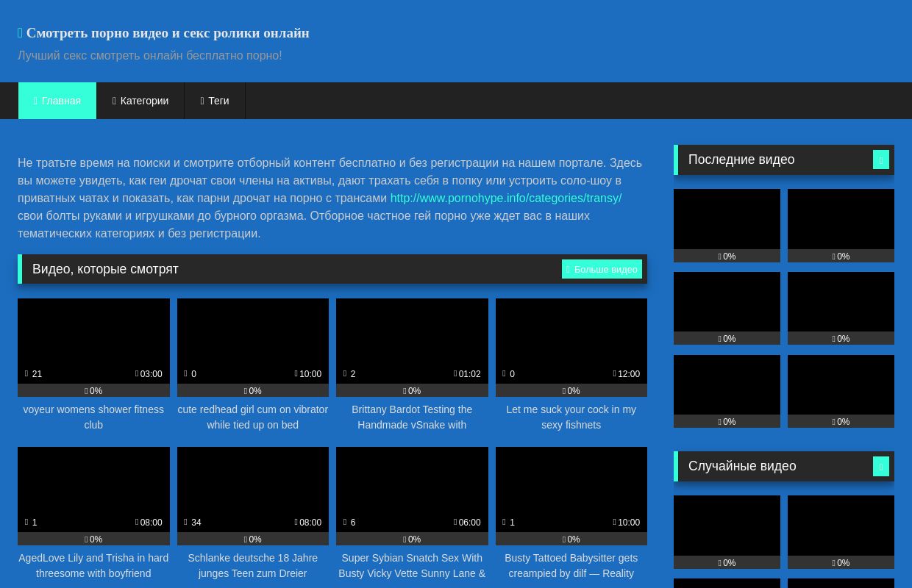Follow the pornohype.info categories link in the text
This screenshot has width=912, height=588.
506,198
